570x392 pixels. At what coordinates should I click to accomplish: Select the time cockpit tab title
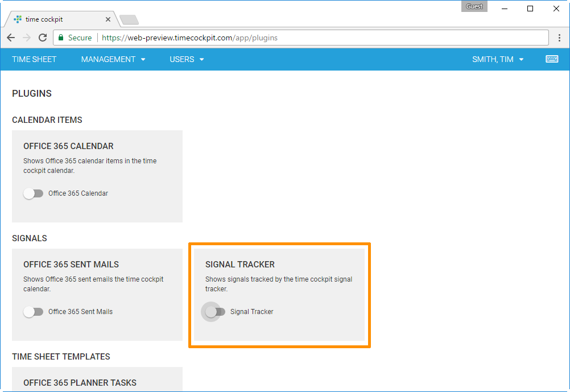click(x=44, y=19)
